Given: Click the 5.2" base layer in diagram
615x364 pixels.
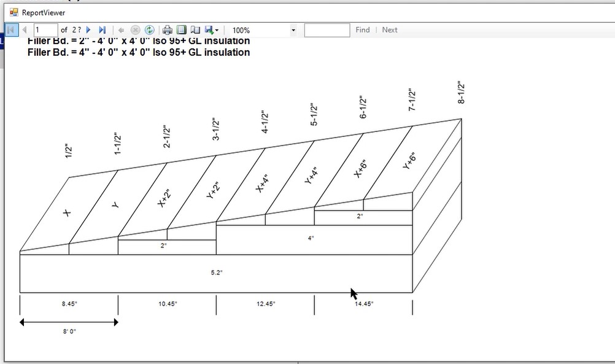Looking at the screenshot, I should point(216,273).
